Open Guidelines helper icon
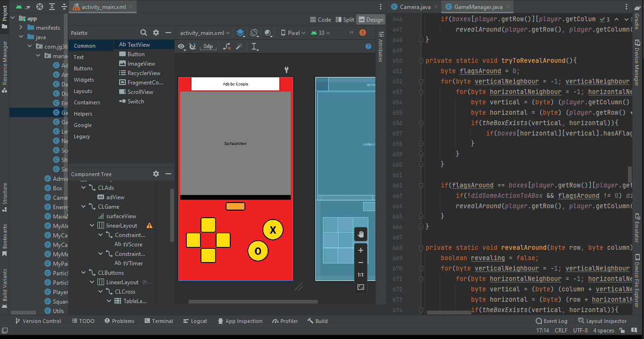Screen dimensions: 644x339 click(255, 46)
